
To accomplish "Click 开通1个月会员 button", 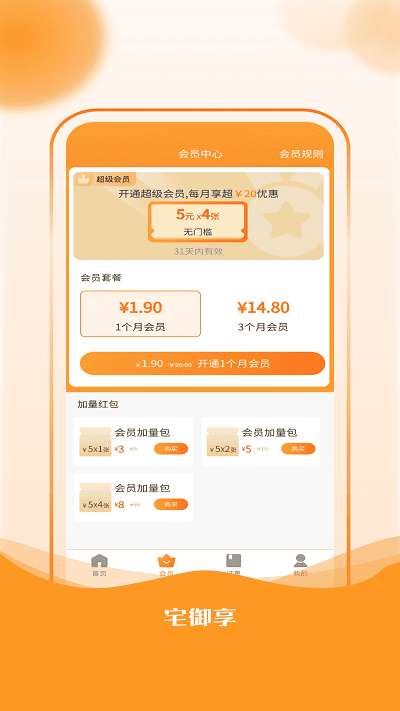I will (x=202, y=364).
